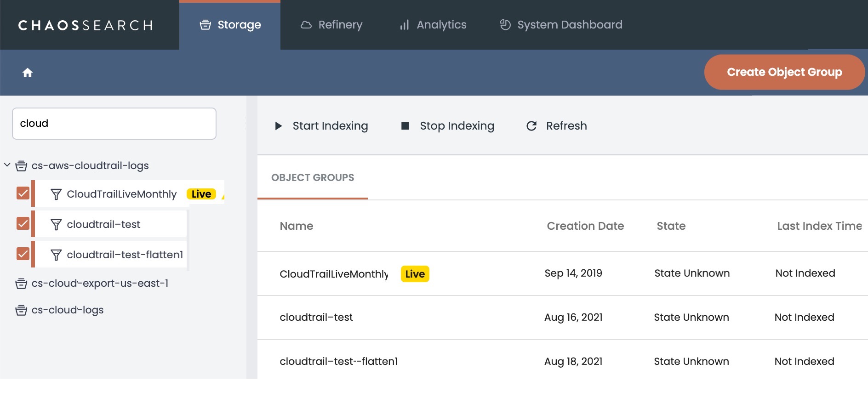Click the cs-aws-cloudtrail-logs bucket icon
The width and height of the screenshot is (868, 398).
coord(21,166)
